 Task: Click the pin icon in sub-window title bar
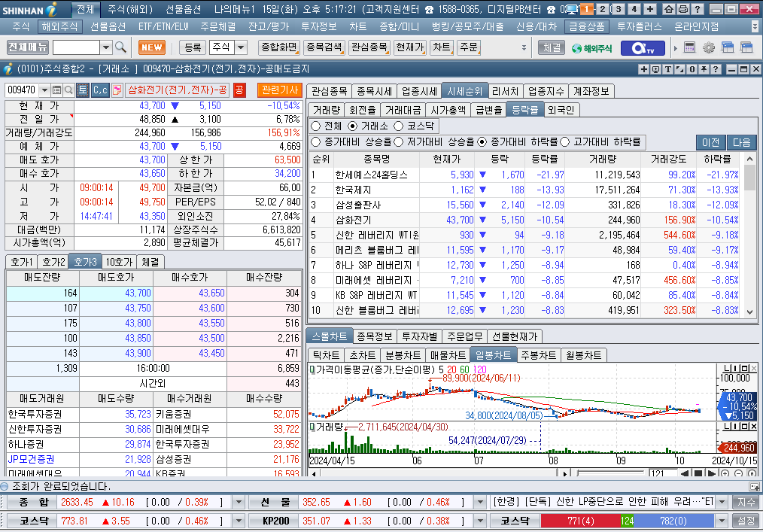704,69
